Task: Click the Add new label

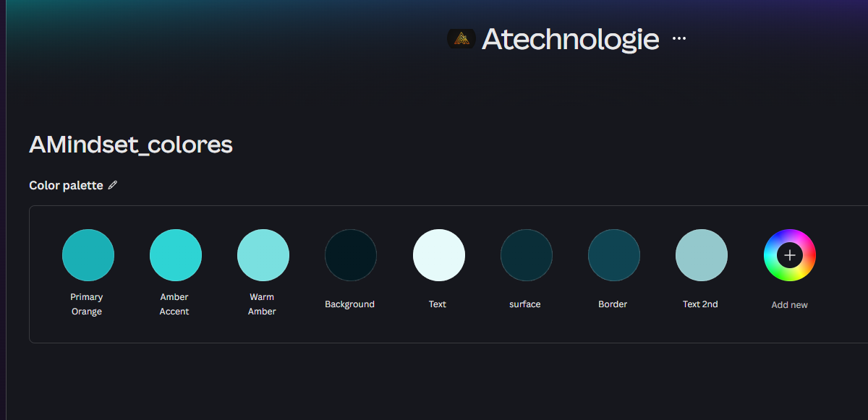Action: pos(789,304)
